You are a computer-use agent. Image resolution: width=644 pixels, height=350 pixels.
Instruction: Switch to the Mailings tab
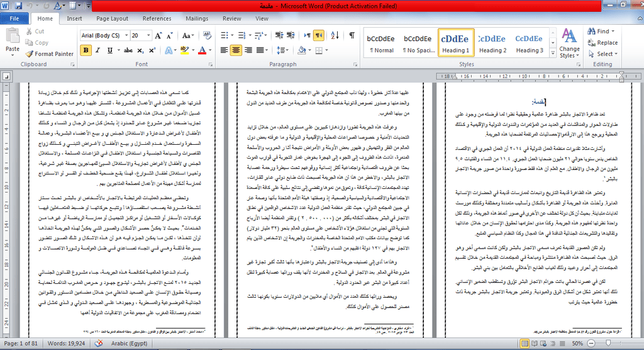click(197, 18)
